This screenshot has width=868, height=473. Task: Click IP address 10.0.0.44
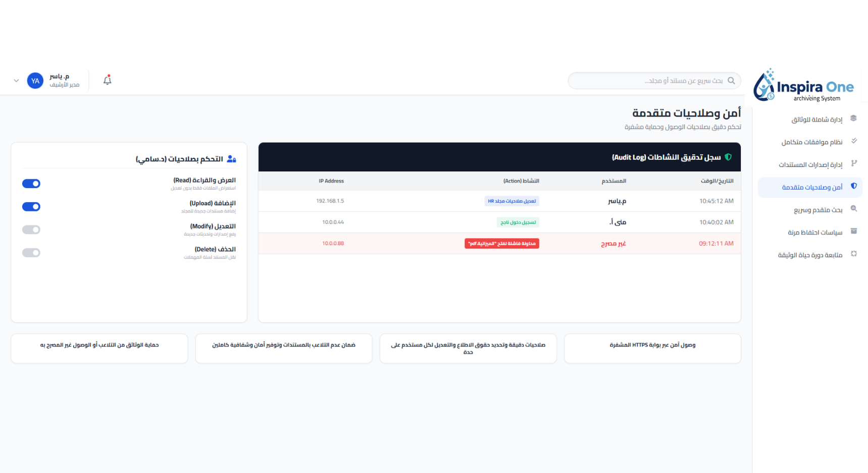pos(333,222)
